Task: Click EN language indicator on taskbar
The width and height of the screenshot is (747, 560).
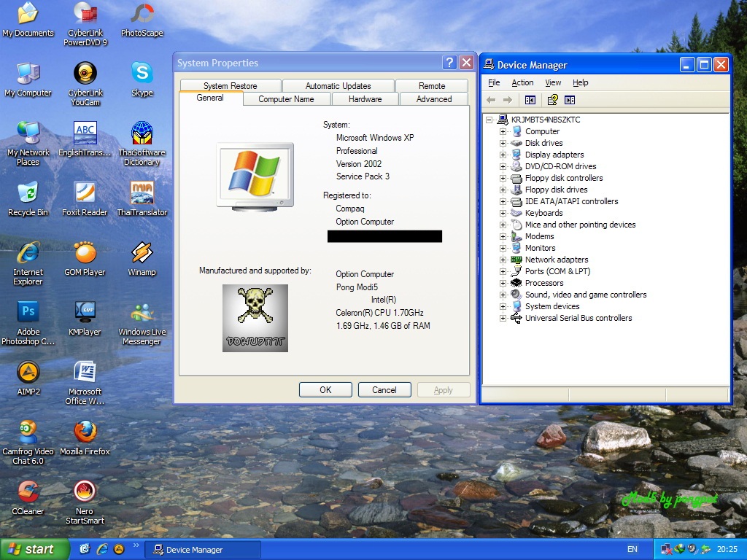Action: (632, 550)
